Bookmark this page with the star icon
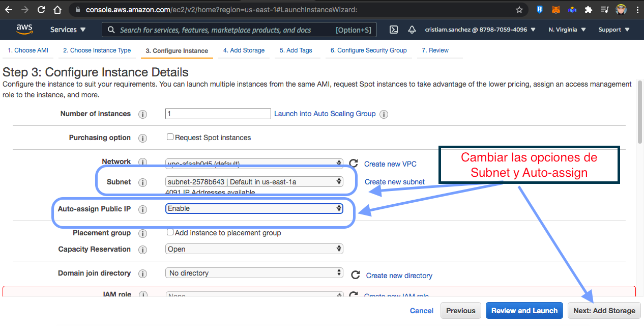644x326 pixels. [519, 10]
